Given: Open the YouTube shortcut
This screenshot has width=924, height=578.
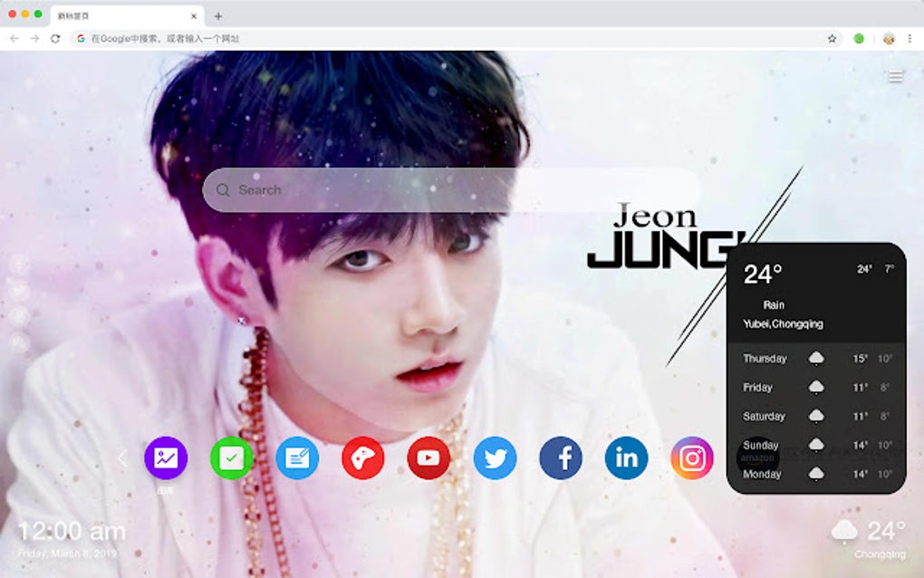Looking at the screenshot, I should tap(428, 458).
